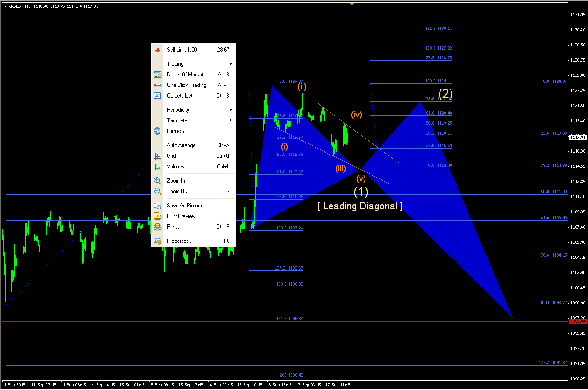Choose Auto Arrange option
Screen dimensions: 588x390
pos(193,145)
